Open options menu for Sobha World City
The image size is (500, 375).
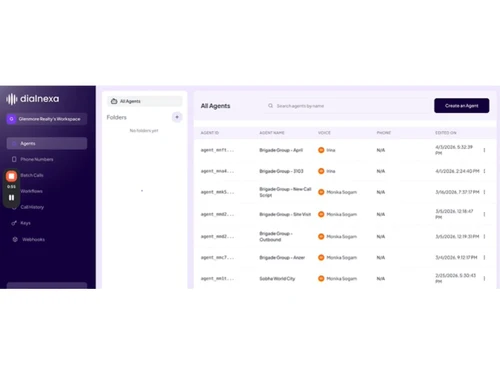484,278
